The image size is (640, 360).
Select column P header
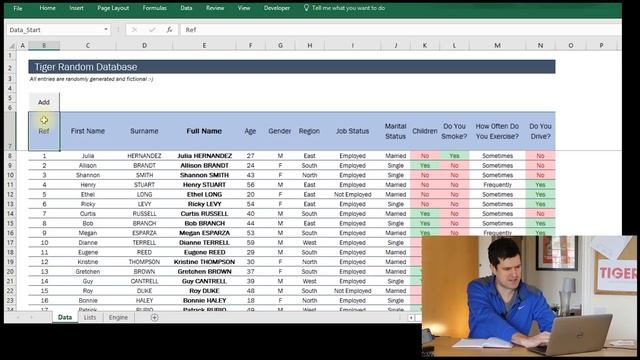[601, 46]
